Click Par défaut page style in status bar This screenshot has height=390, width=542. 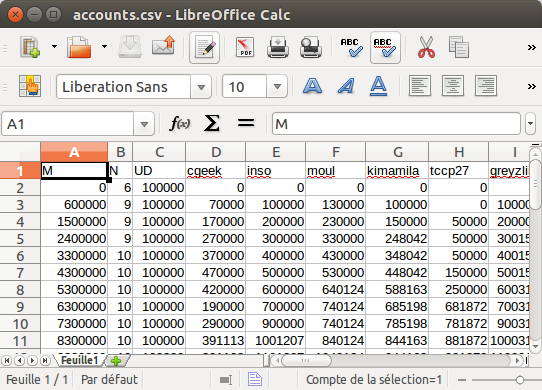[x=109, y=380]
